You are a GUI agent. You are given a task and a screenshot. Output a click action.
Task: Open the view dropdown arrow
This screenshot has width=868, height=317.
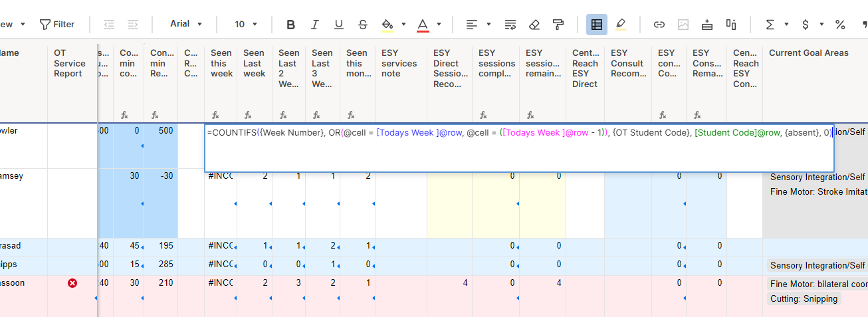tap(23, 25)
